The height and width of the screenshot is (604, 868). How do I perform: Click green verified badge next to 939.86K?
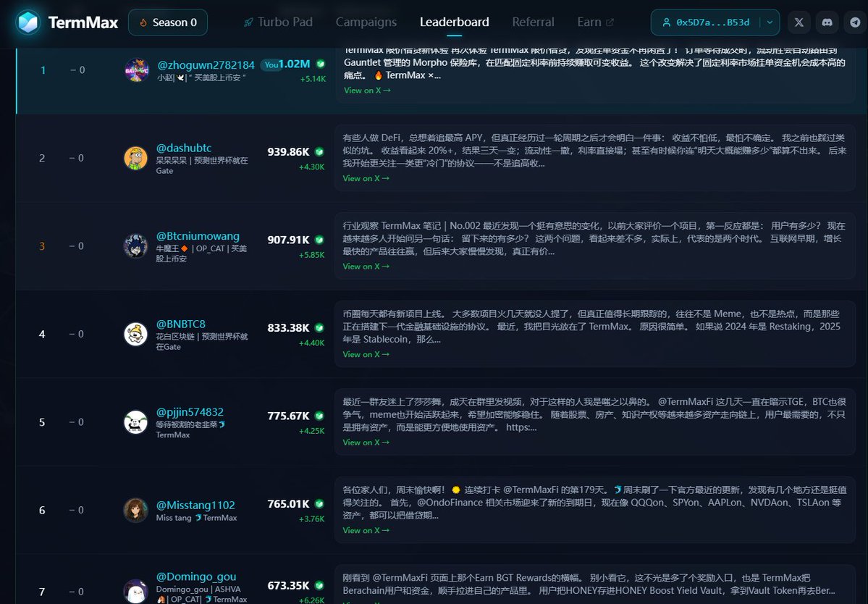point(319,151)
